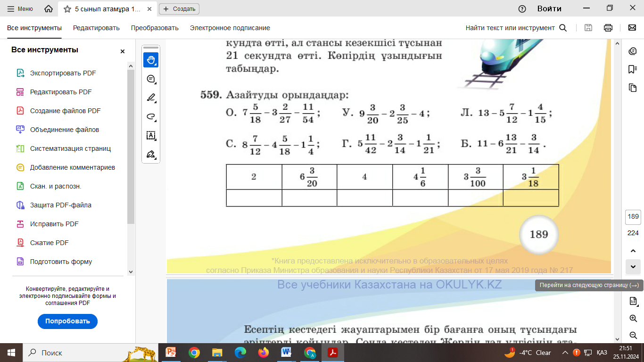Viewport: 644px width, 362px height.
Task: Open the weather -4°C Clear widget
Action: [x=527, y=353]
